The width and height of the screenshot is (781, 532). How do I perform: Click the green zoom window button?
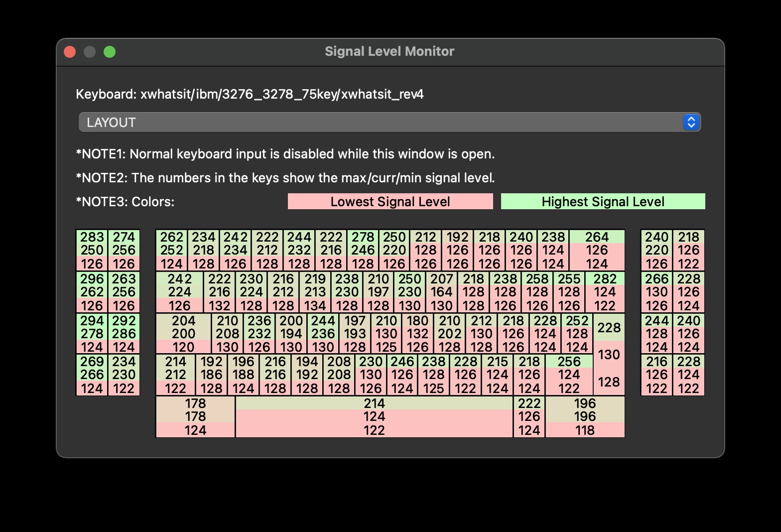110,52
